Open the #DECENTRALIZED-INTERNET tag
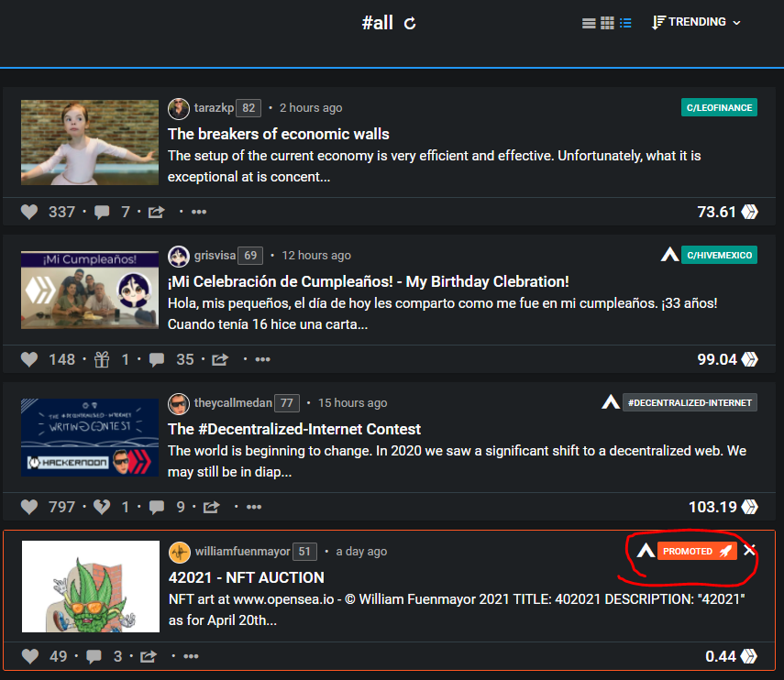This screenshot has width=784, height=680. click(690, 402)
